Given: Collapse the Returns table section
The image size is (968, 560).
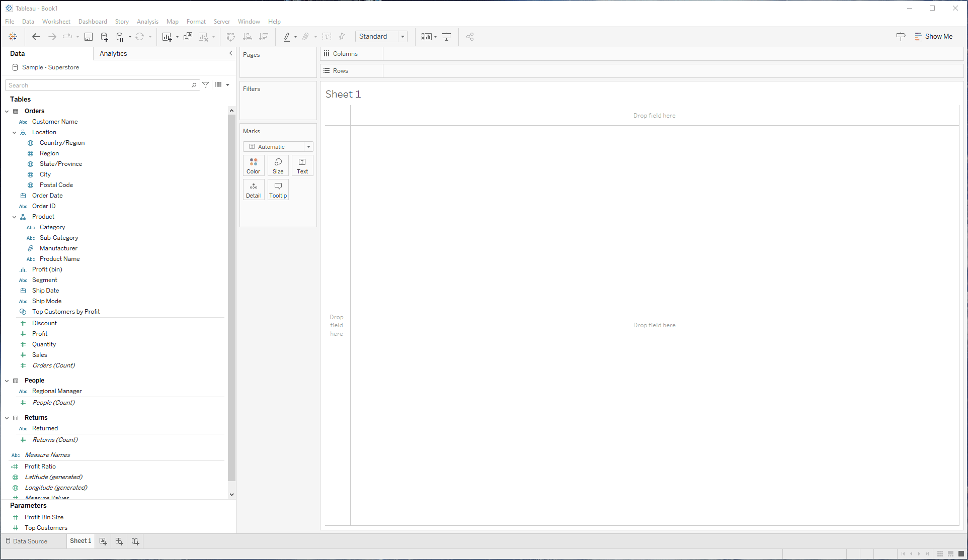Looking at the screenshot, I should [x=7, y=418].
